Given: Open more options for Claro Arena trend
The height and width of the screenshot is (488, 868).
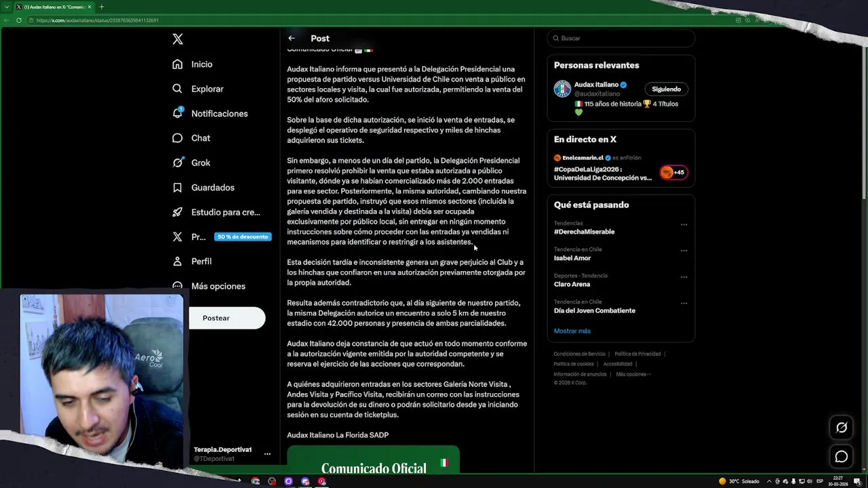Looking at the screenshot, I should coord(684,277).
